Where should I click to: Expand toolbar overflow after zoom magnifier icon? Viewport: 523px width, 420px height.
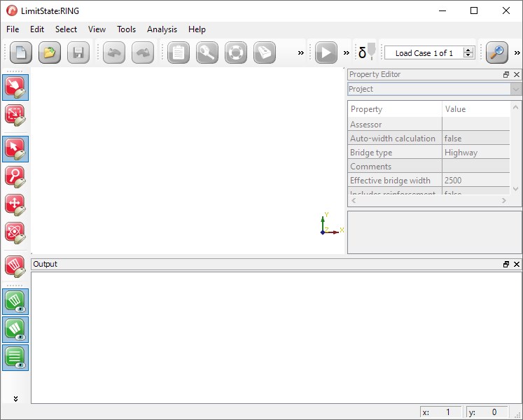(x=517, y=52)
